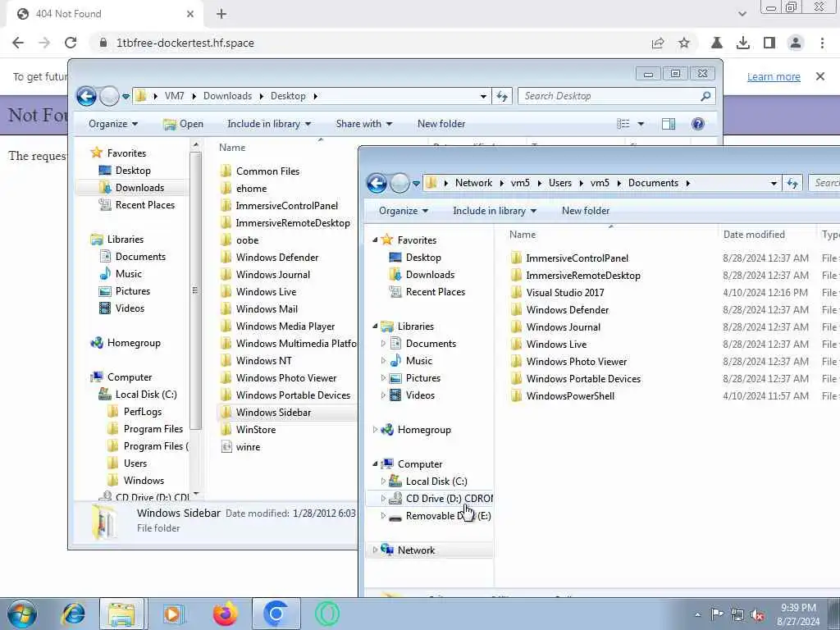Sort by Date modified column header
Image resolution: width=840 pixels, height=630 pixels.
point(754,235)
